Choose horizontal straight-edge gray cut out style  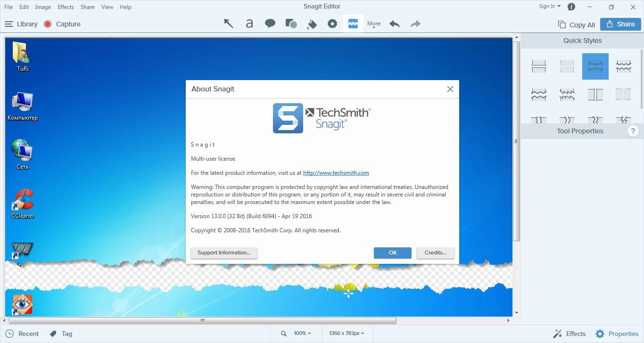tap(567, 66)
